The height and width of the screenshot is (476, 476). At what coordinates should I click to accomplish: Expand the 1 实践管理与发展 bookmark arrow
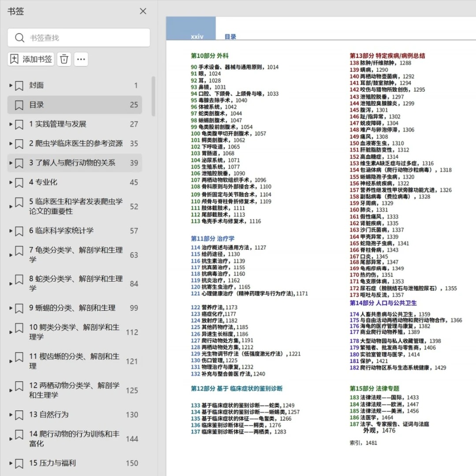click(11, 124)
